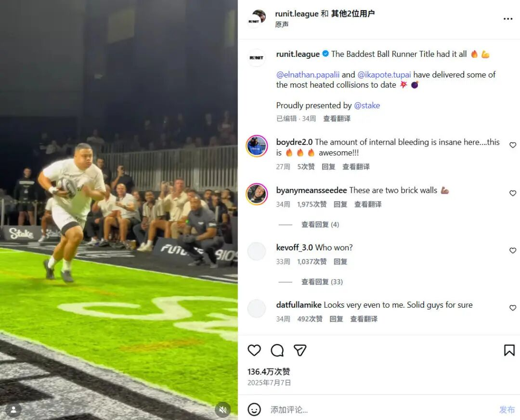Like the post with heart icon
This screenshot has height=420, width=520.
click(254, 350)
